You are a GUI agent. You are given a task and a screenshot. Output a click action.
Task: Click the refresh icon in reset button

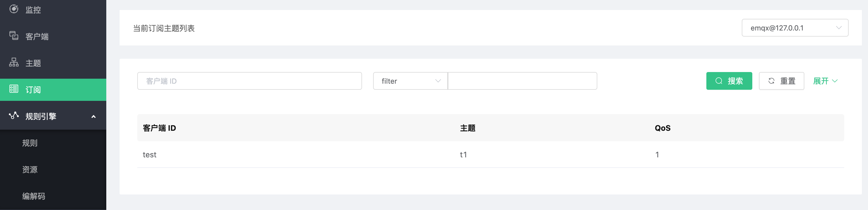[771, 81]
